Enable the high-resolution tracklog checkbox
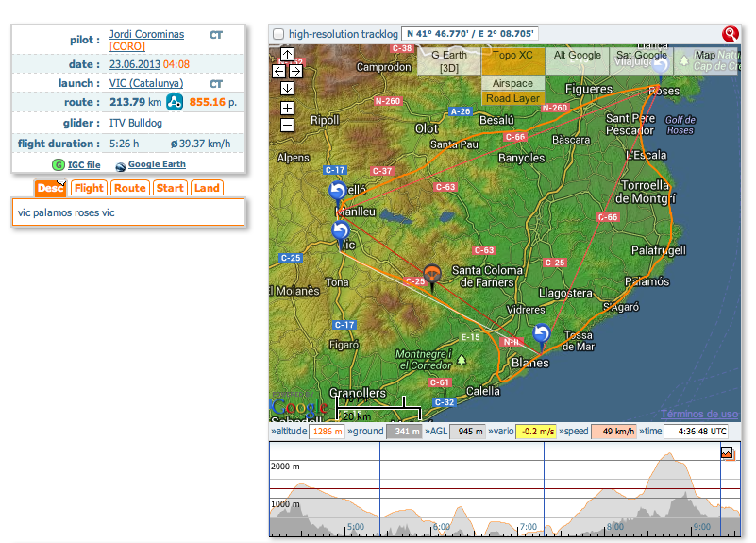The width and height of the screenshot is (756, 543). [278, 34]
